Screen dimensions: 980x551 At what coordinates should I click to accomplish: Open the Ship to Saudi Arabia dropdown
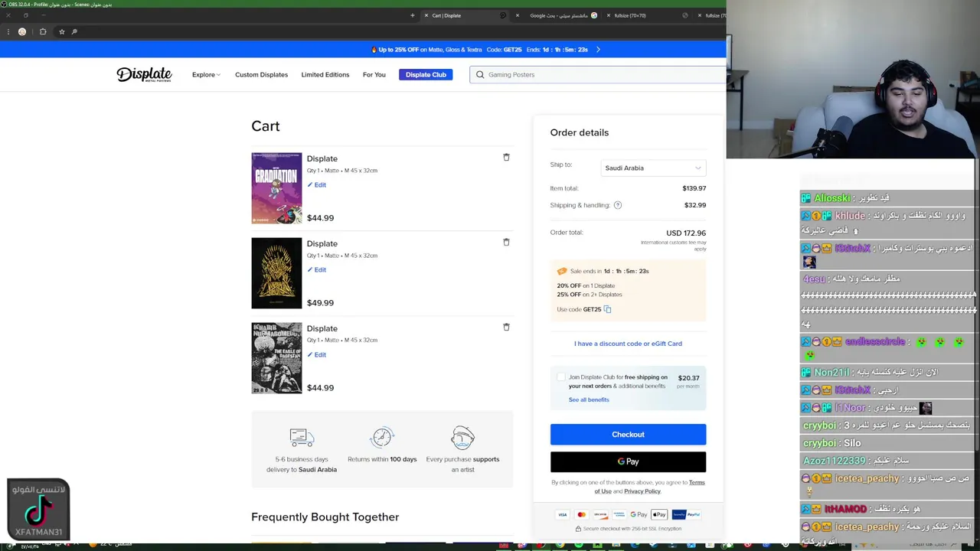click(x=653, y=168)
